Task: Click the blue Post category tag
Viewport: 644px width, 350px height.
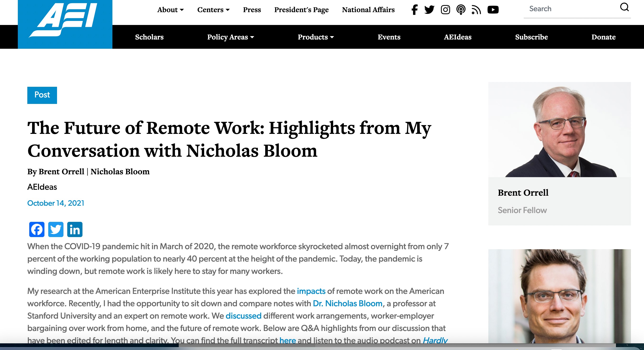Action: pyautogui.click(x=42, y=95)
